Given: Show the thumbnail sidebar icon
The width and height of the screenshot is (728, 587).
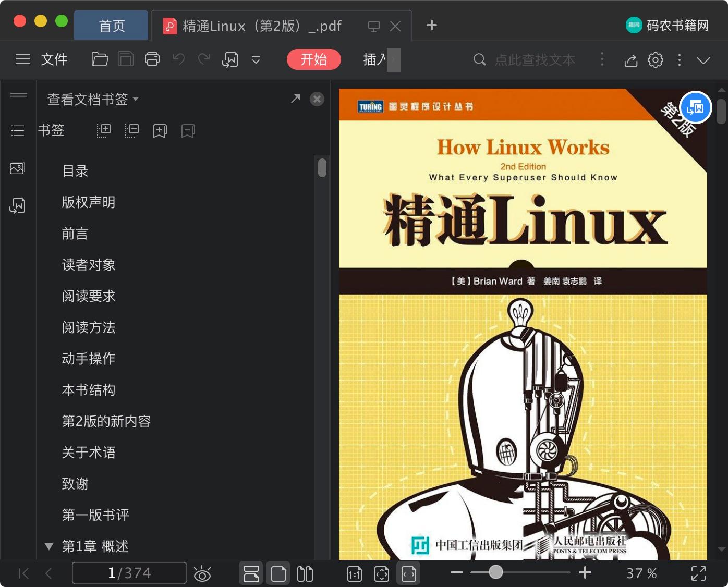Looking at the screenshot, I should [x=17, y=168].
